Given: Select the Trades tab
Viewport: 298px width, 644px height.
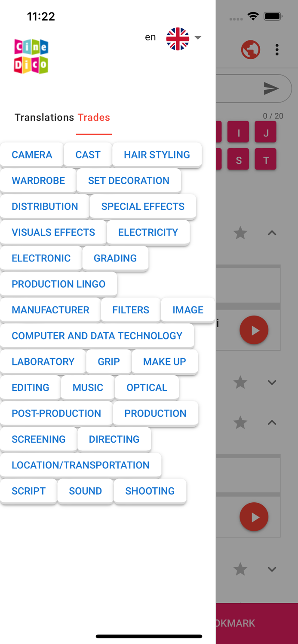Looking at the screenshot, I should [94, 118].
